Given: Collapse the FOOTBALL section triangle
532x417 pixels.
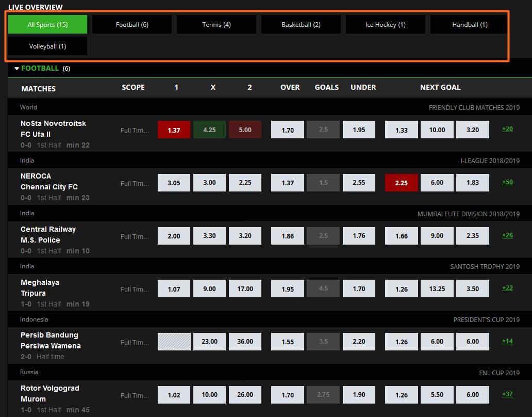Looking at the screenshot, I should (x=16, y=69).
